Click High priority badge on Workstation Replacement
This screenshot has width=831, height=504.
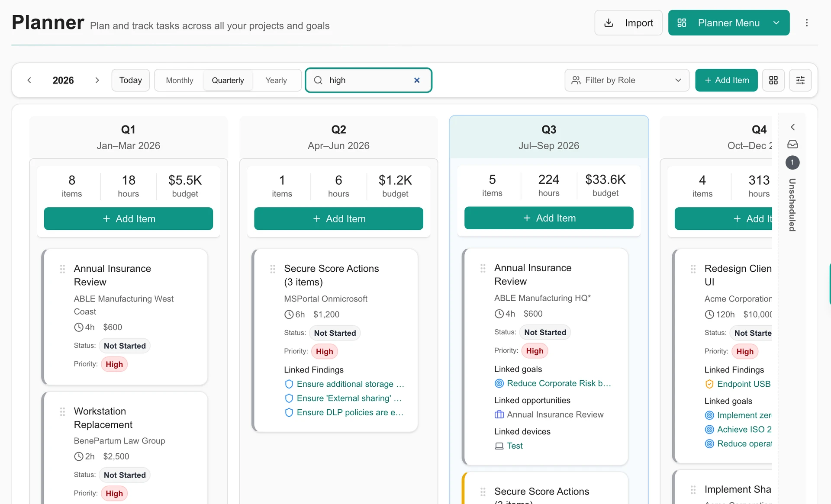114,494
